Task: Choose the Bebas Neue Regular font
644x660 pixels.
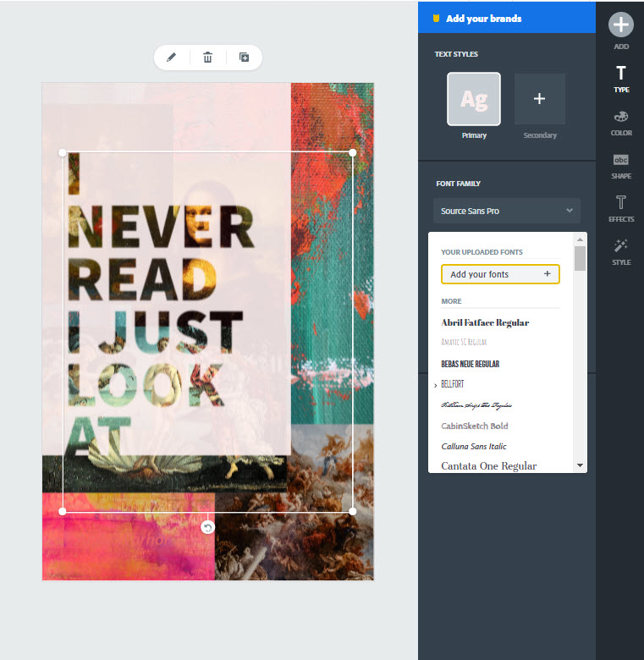Action: 471,364
